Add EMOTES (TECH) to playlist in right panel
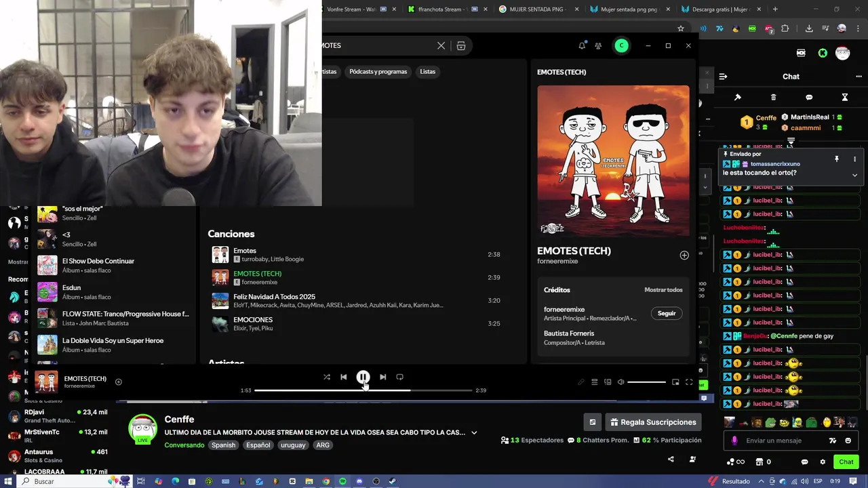Viewport: 868px width, 488px height. pyautogui.click(x=684, y=256)
